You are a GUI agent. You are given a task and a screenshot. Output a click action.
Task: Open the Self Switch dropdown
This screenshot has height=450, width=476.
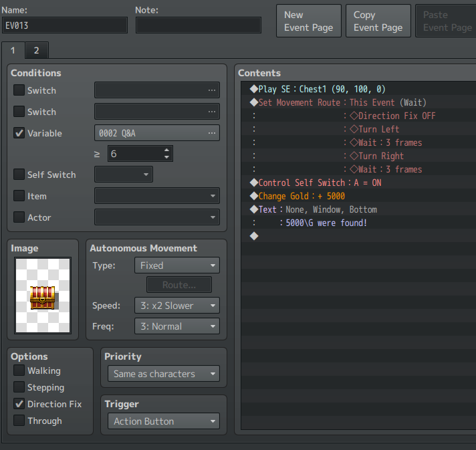click(x=124, y=175)
